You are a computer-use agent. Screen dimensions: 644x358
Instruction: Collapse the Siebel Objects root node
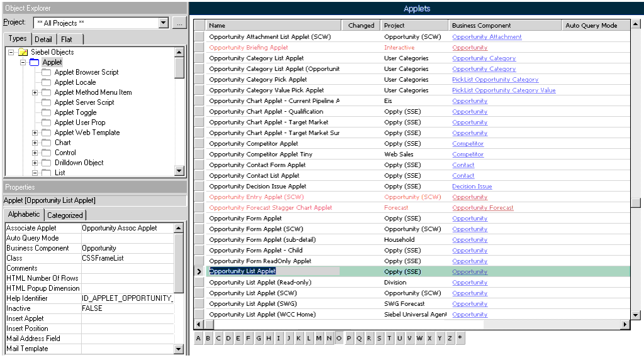point(11,52)
